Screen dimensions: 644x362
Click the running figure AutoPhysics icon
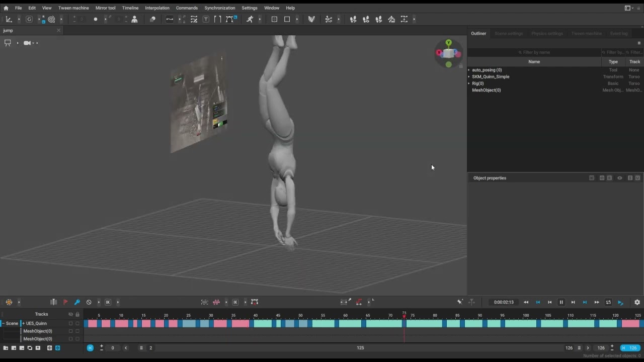(x=250, y=19)
